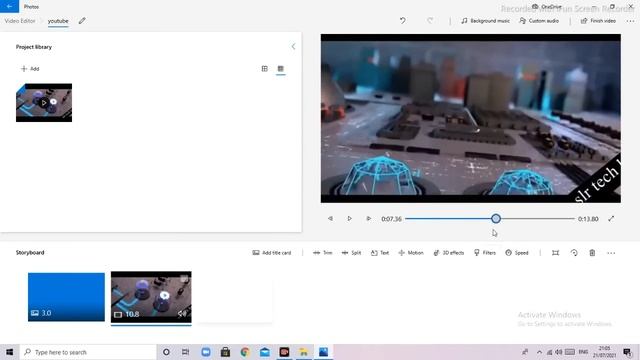Viewport: 640px width, 360px height.
Task: Click the preview seek slider handle
Action: click(496, 219)
